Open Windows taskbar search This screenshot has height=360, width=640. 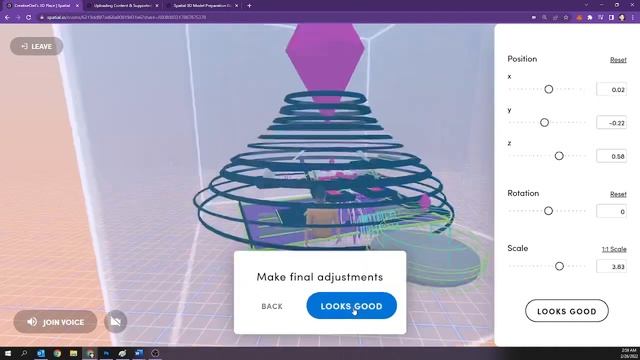coord(24,353)
